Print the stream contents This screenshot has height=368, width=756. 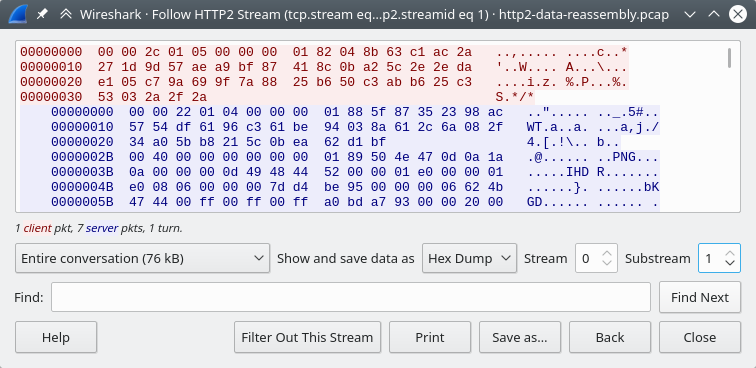tap(430, 337)
